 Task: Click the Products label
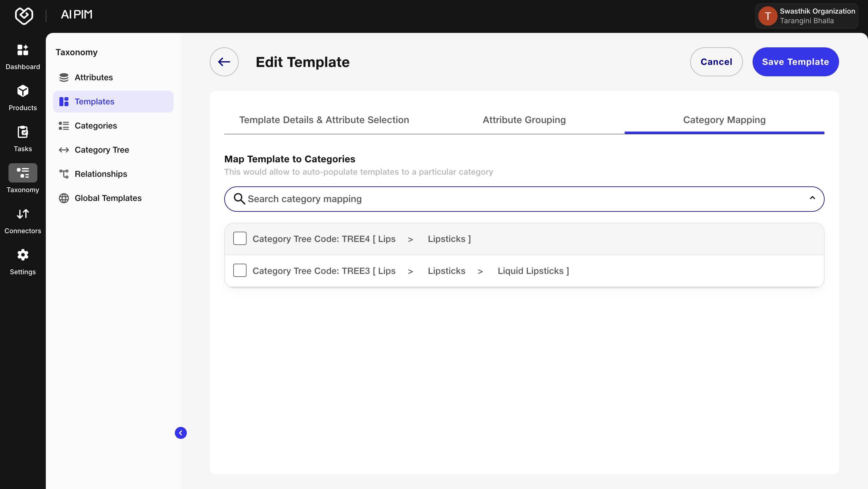[x=23, y=108]
